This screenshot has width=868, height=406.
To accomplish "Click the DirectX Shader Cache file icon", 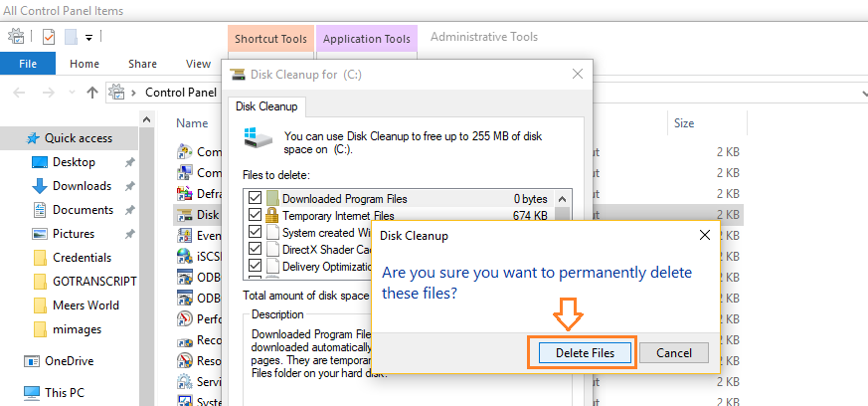I will point(271,249).
